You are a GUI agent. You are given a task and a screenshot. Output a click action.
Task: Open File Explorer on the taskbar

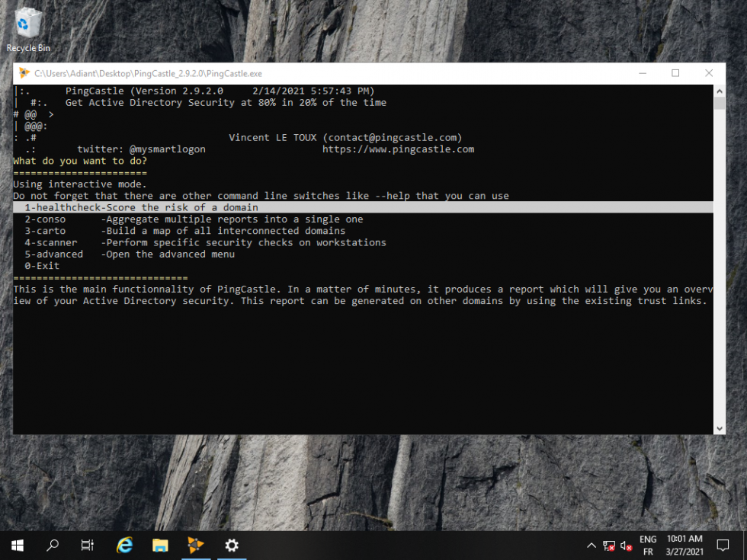160,545
